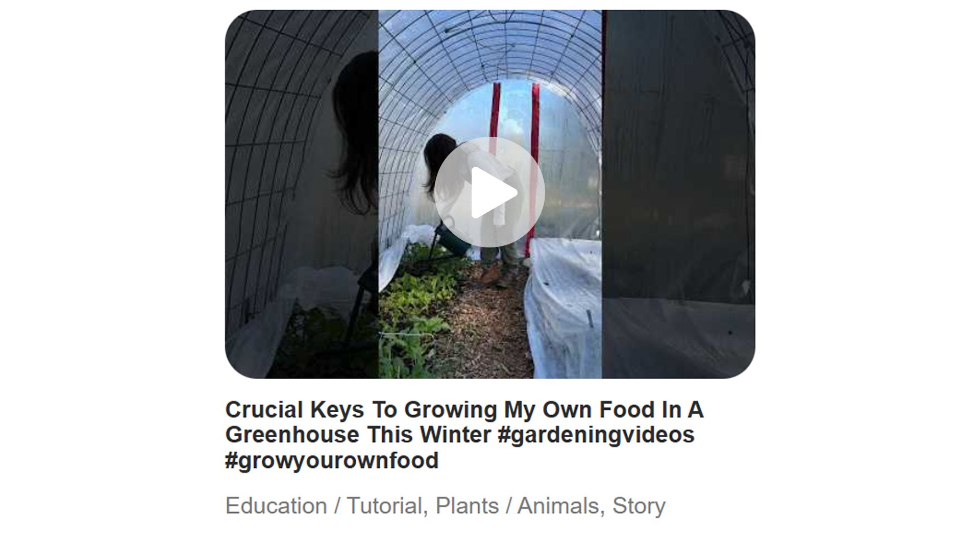Choose the Plants / Animals category
The height and width of the screenshot is (551, 980).
coord(517,506)
